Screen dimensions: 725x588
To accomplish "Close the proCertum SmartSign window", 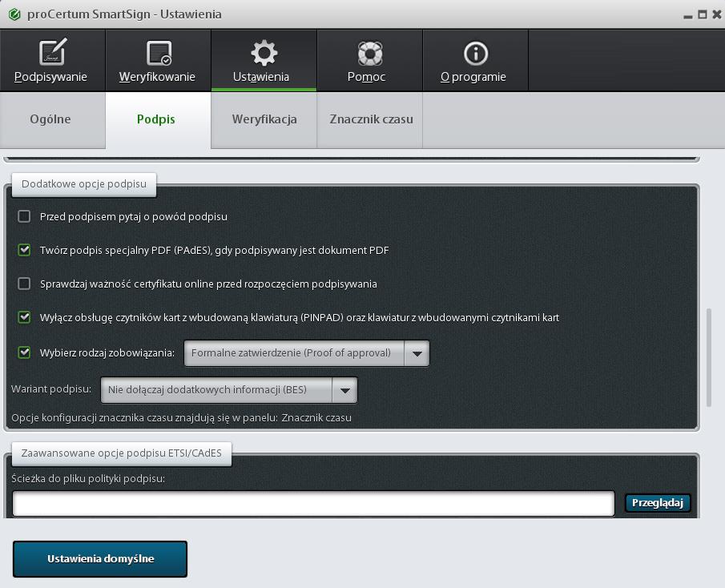I will (x=717, y=14).
